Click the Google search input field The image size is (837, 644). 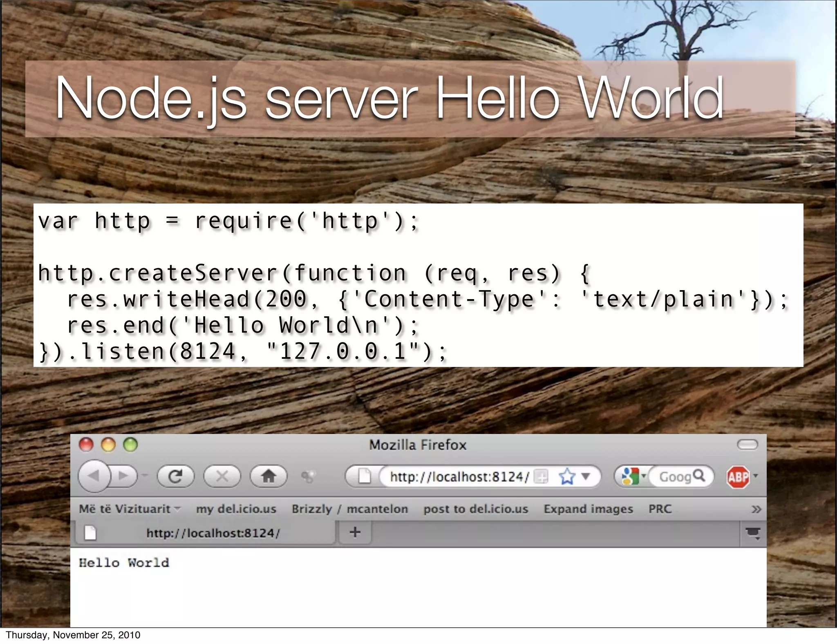pyautogui.click(x=674, y=476)
